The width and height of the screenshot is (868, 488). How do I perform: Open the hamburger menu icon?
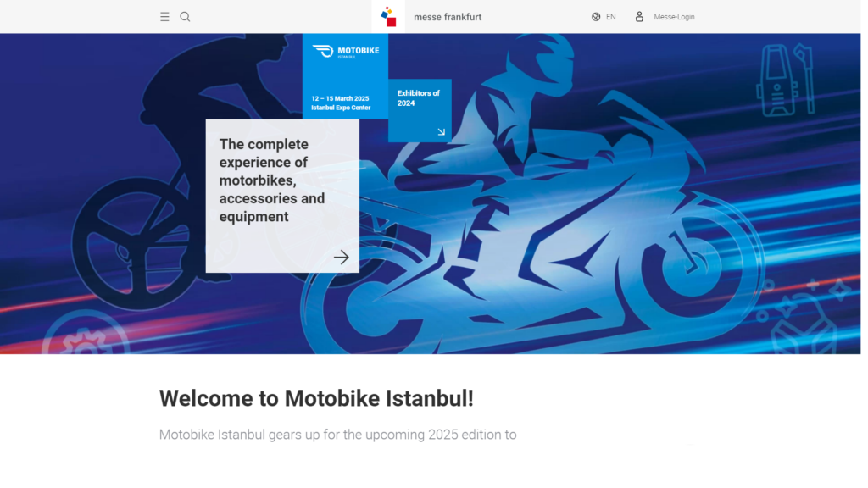click(x=164, y=17)
